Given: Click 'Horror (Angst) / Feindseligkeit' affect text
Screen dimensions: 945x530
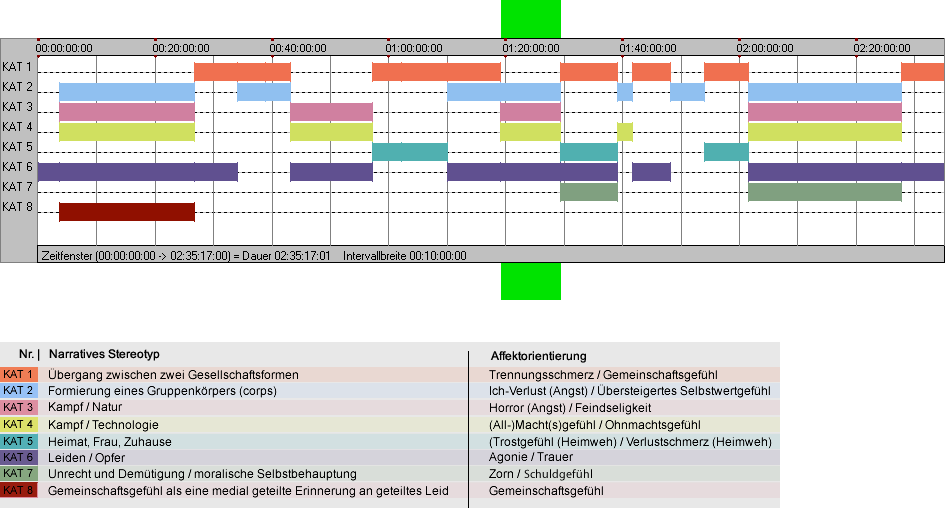Looking at the screenshot, I should coord(570,408).
